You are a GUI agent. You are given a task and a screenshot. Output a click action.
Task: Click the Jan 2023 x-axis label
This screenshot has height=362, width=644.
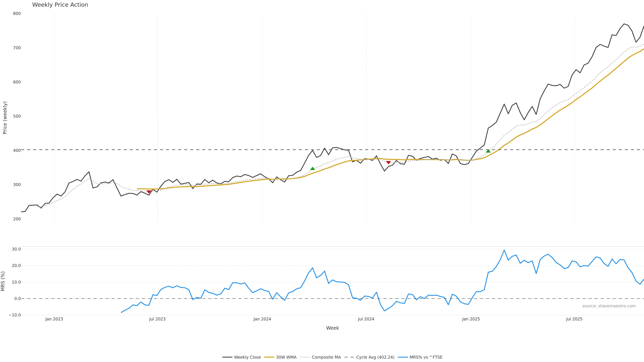[x=54, y=319]
